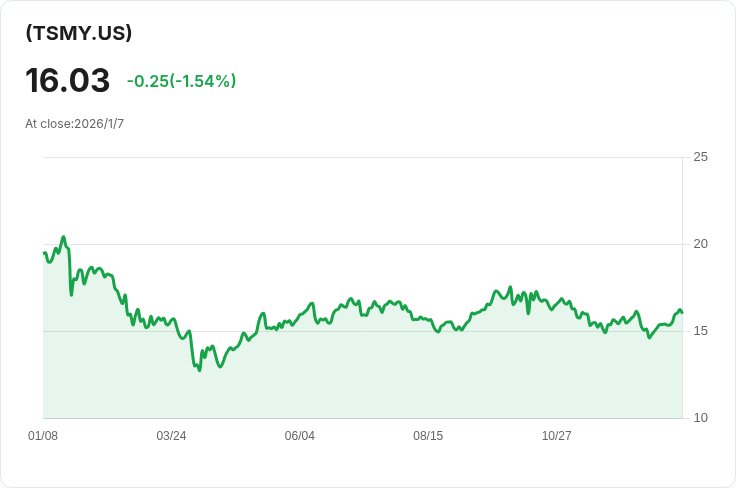The width and height of the screenshot is (736, 488).
Task: Click the horizontal gridline at the 25 level
Action: [x=360, y=157]
